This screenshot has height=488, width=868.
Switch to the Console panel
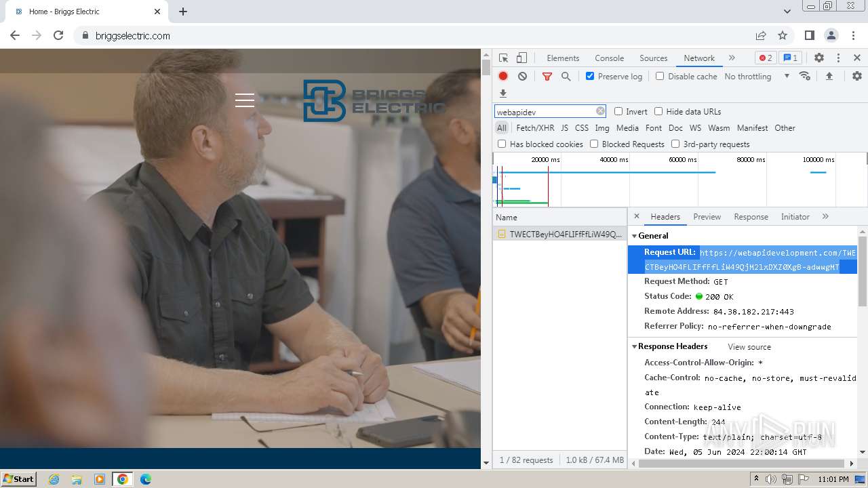click(x=609, y=58)
